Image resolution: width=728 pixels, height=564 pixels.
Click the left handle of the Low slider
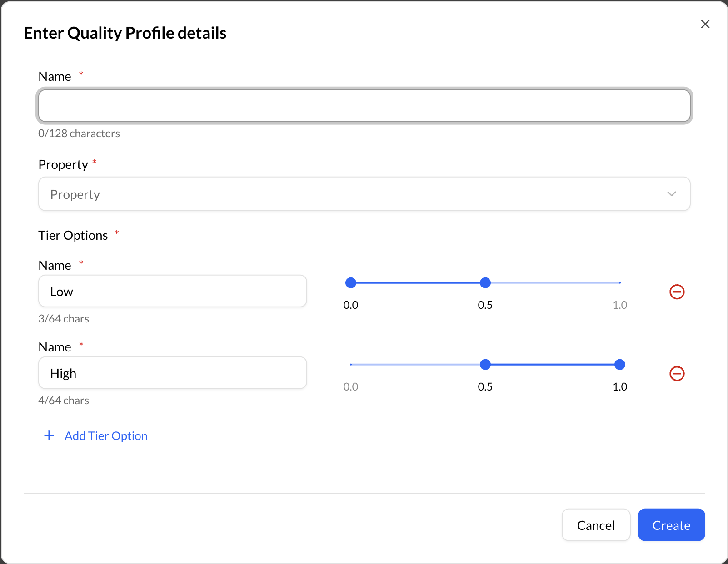click(350, 282)
